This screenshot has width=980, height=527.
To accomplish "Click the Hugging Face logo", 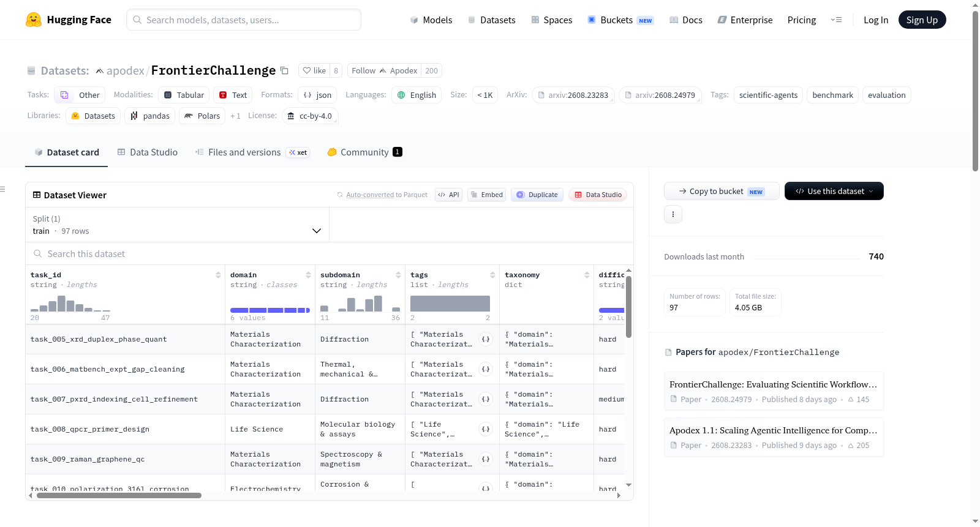I will click(68, 20).
